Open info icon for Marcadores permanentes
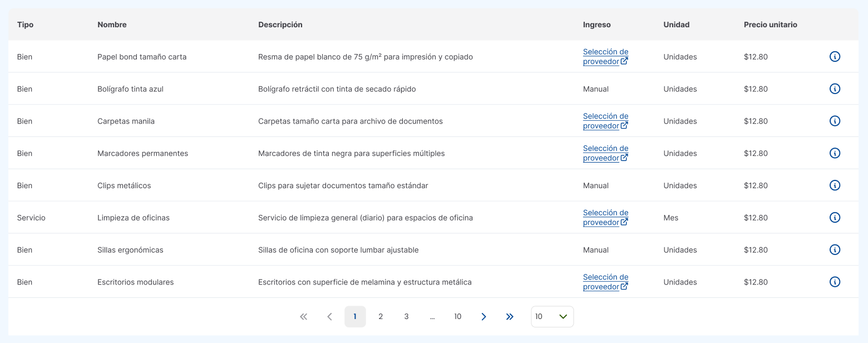 [x=835, y=153]
